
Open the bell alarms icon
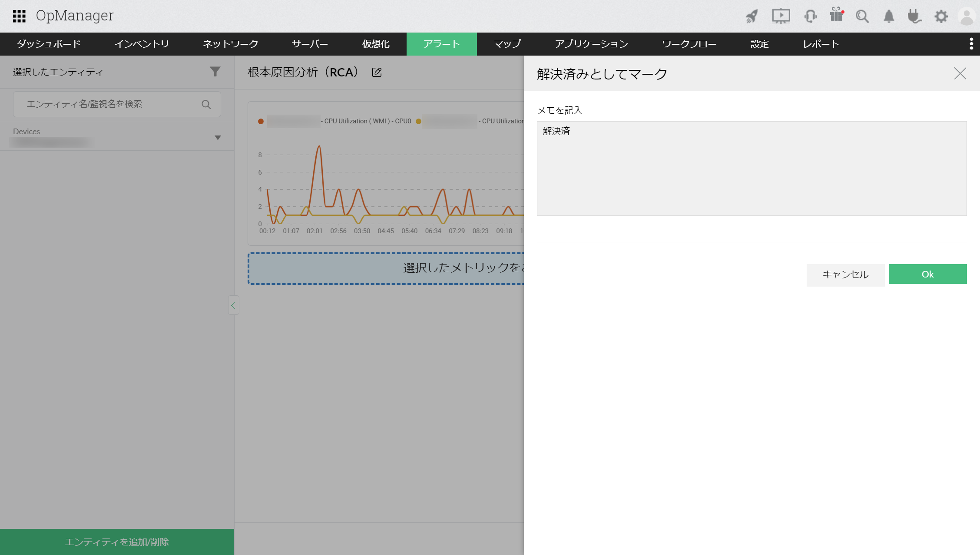coord(889,17)
